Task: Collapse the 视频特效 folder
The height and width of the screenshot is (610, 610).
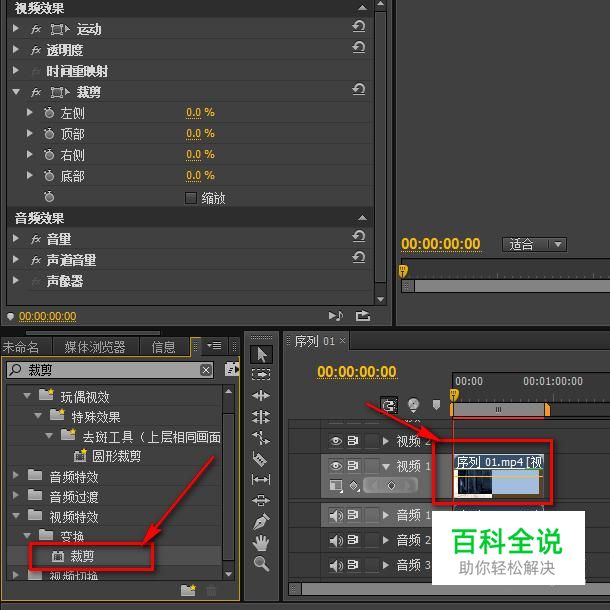Action: point(16,516)
